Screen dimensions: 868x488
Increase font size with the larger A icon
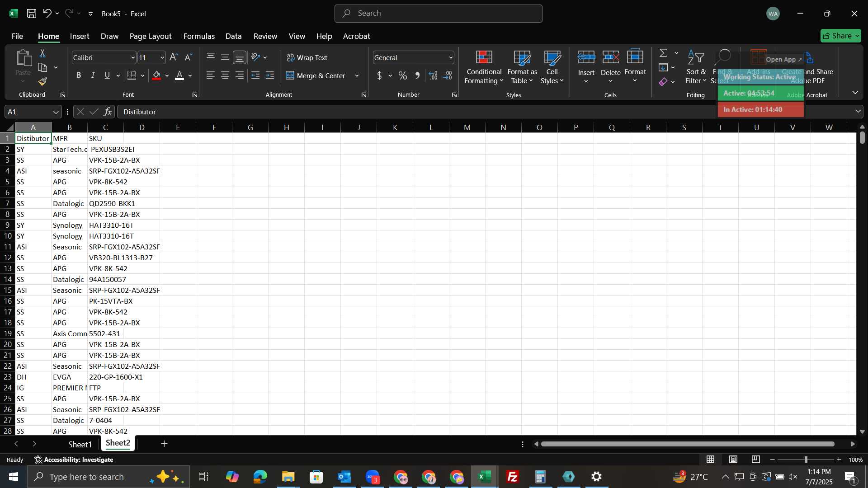[x=174, y=57]
